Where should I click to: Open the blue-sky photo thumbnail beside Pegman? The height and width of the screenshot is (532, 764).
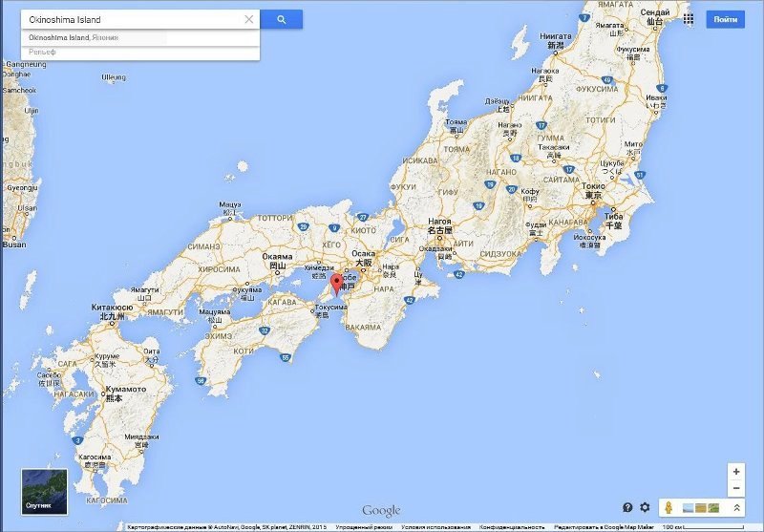point(689,508)
